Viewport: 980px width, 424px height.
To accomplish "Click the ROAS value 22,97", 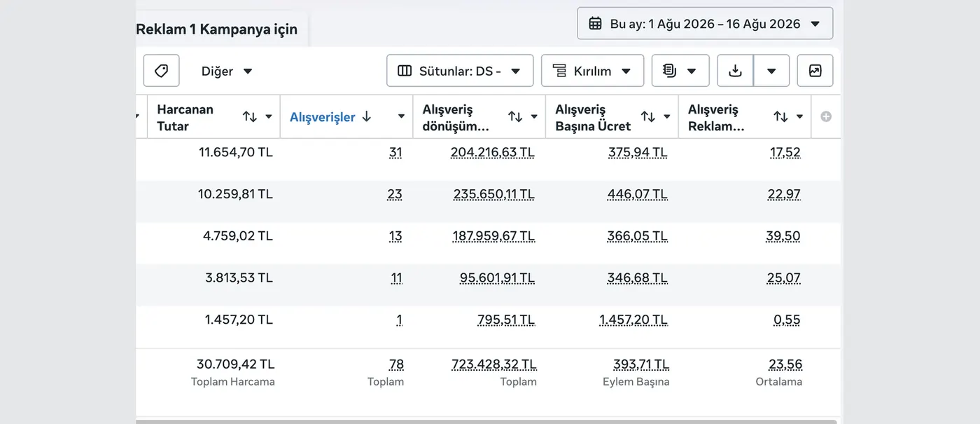I will (784, 194).
